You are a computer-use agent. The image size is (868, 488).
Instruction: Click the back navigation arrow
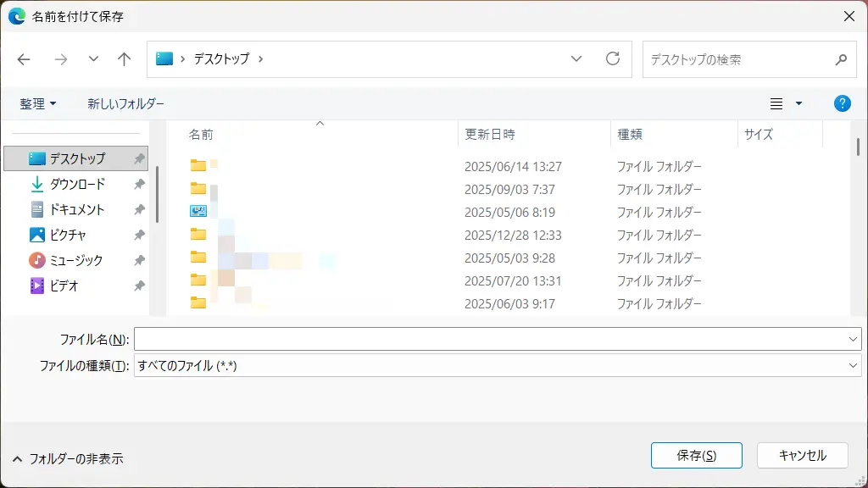tap(23, 59)
